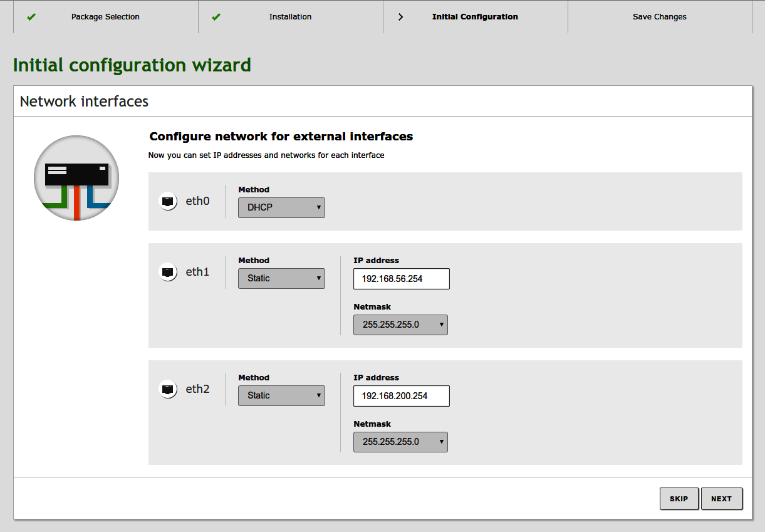Focus the eth1 IP address field
This screenshot has width=765, height=532.
click(x=401, y=279)
